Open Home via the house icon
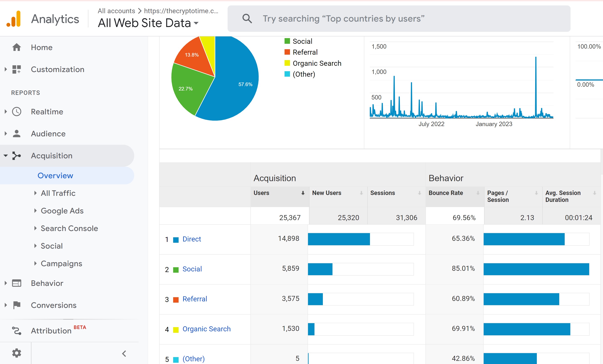Viewport: 603px width, 364px height. pyautogui.click(x=17, y=47)
